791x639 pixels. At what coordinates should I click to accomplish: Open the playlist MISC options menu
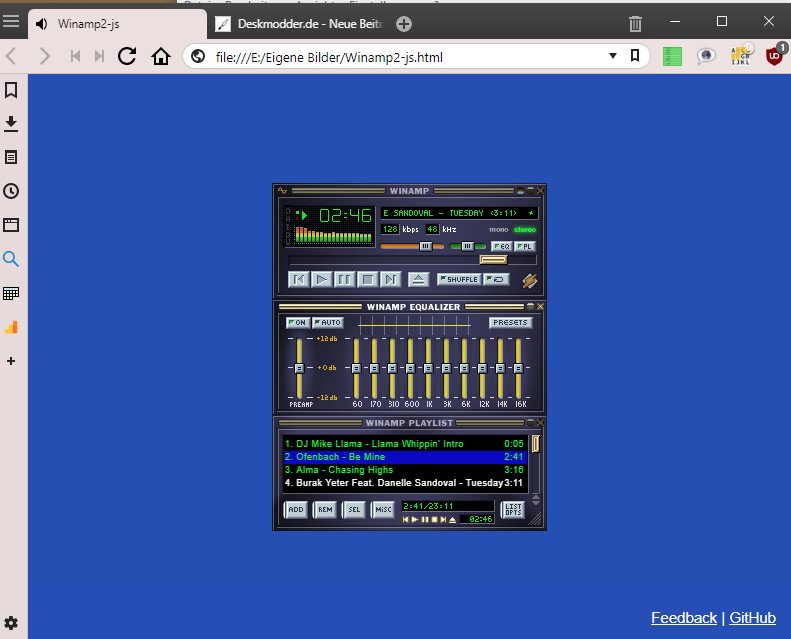(x=383, y=510)
